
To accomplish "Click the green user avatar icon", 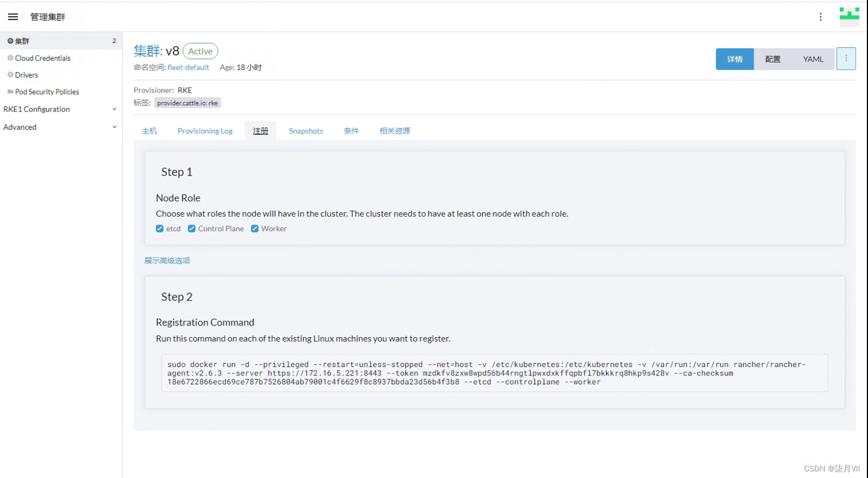I will pyautogui.click(x=849, y=17).
